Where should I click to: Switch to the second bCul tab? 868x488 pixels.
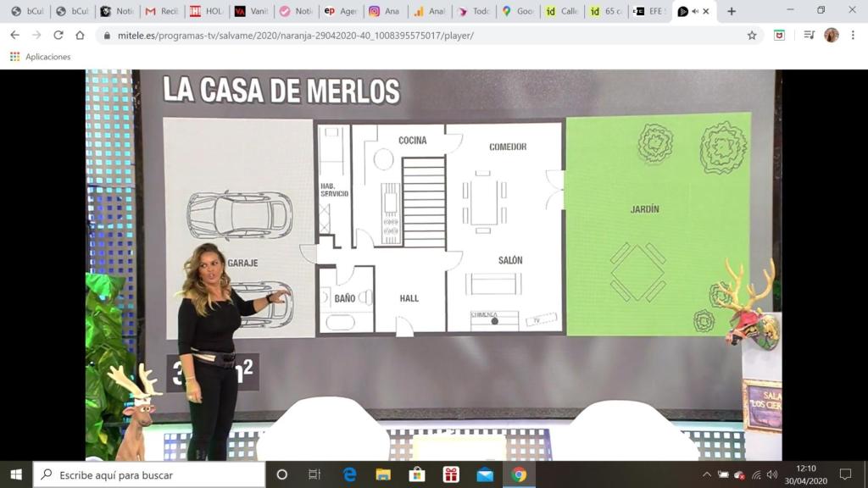73,11
